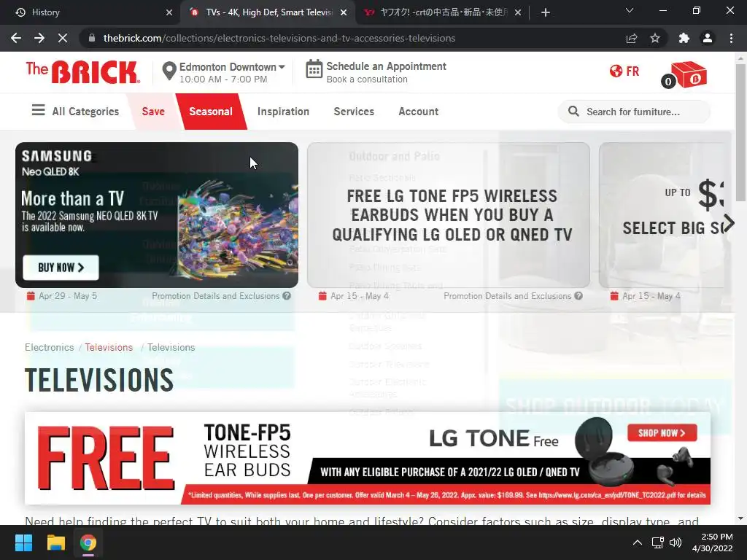Open the LG Tone FP5 earbuds promo card
The width and height of the screenshot is (747, 560).
point(449,215)
